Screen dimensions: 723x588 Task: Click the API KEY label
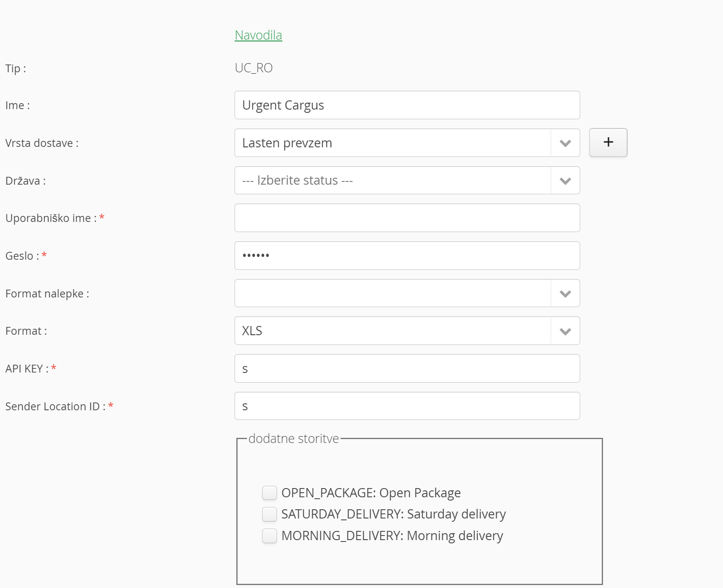click(27, 369)
